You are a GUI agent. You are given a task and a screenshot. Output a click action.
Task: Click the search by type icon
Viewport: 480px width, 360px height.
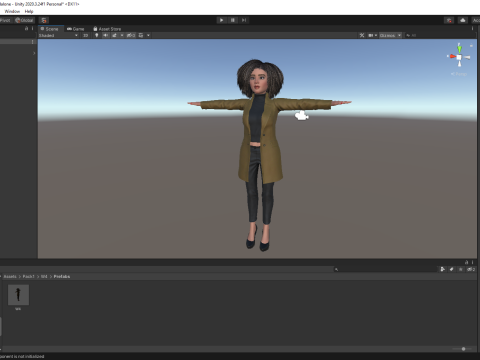[x=442, y=269]
